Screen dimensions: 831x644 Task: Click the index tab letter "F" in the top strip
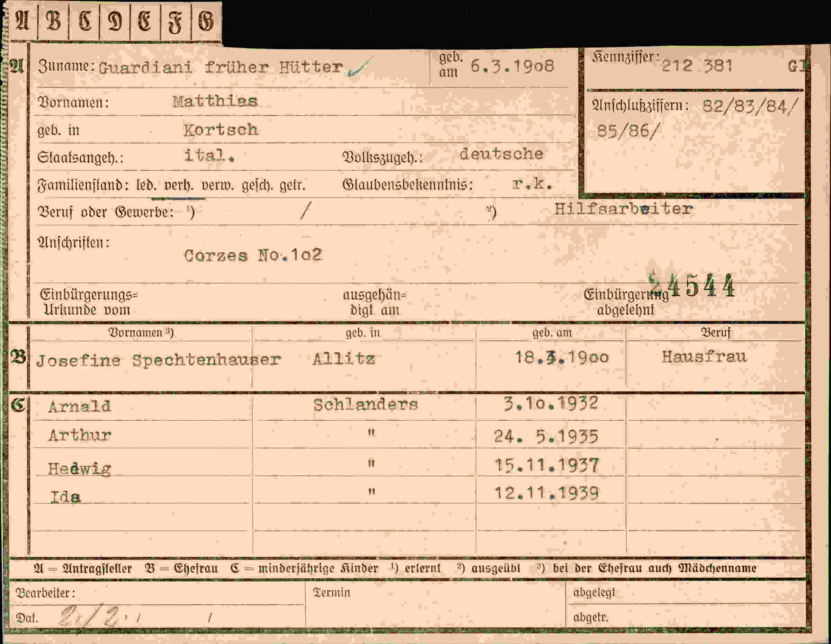click(175, 22)
